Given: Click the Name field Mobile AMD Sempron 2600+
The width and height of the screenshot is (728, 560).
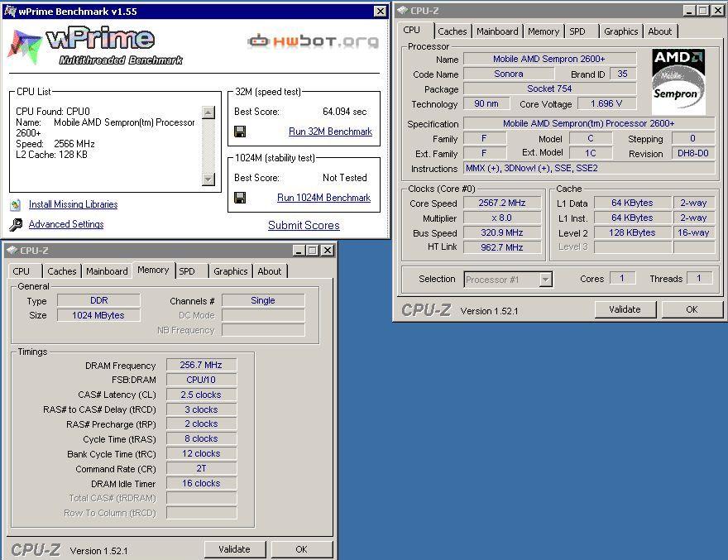Looking at the screenshot, I should 549,59.
